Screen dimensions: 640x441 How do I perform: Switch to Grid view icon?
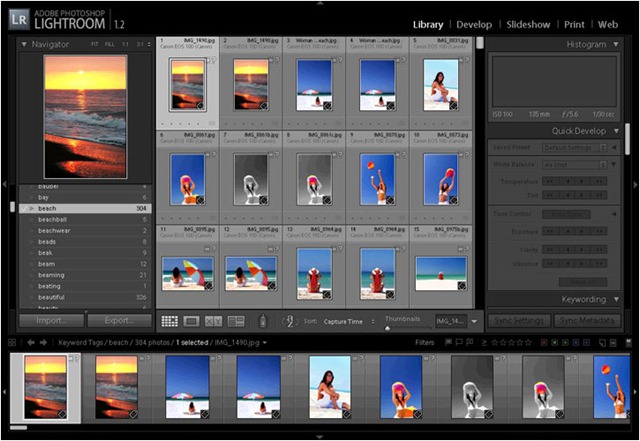pos(169,321)
